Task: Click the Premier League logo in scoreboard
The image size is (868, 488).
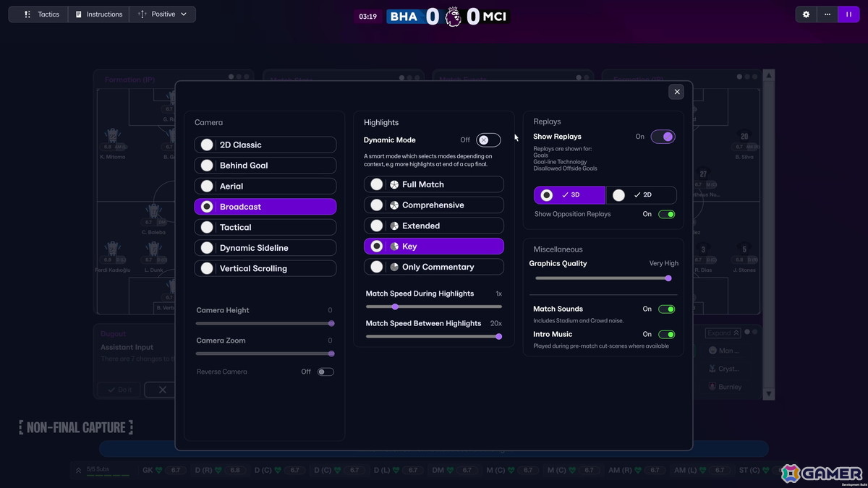Action: [453, 17]
